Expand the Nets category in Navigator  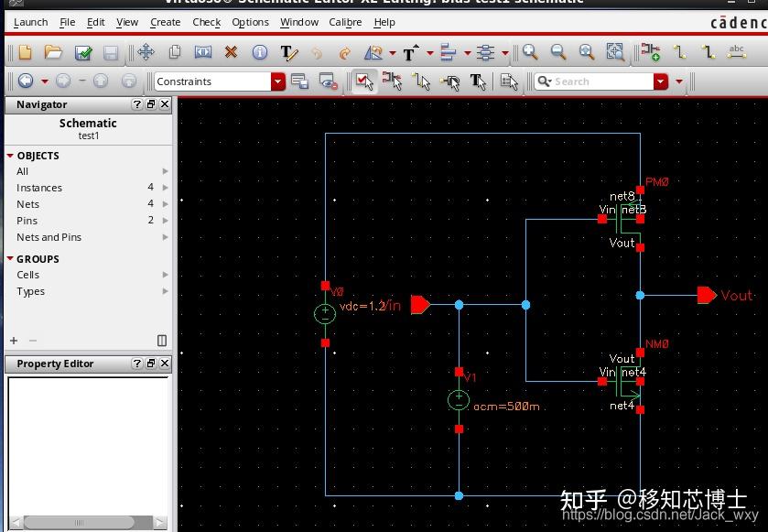tap(165, 204)
